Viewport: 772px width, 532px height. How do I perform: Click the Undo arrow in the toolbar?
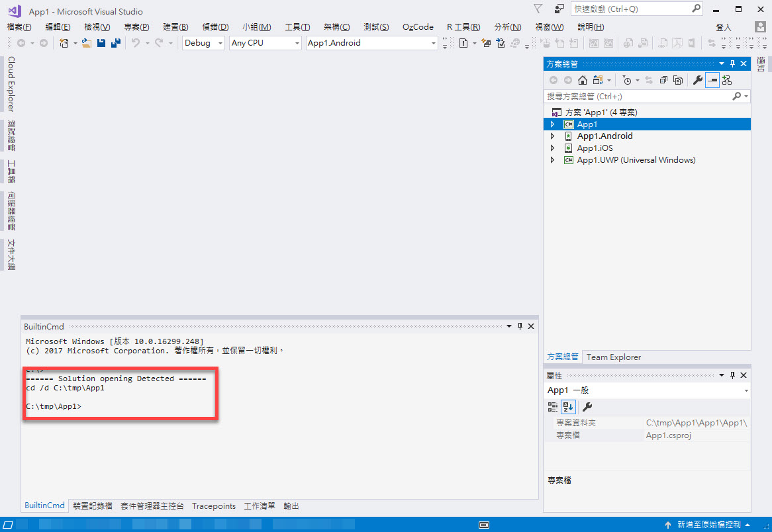tap(135, 43)
